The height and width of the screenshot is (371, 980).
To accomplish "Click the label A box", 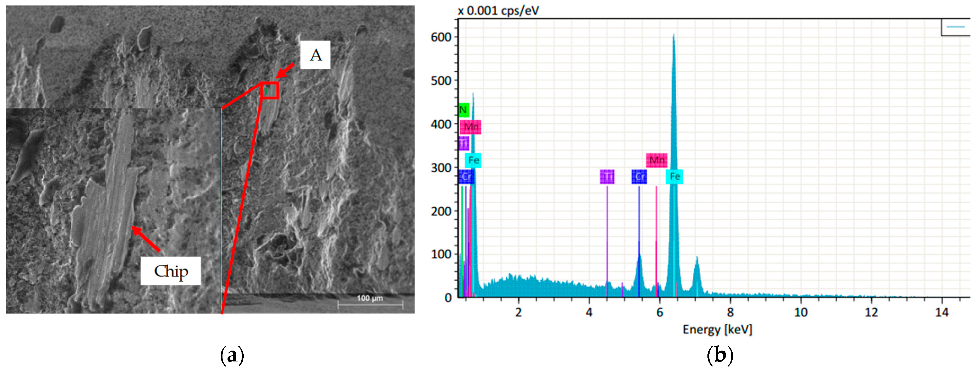I will point(315,55).
